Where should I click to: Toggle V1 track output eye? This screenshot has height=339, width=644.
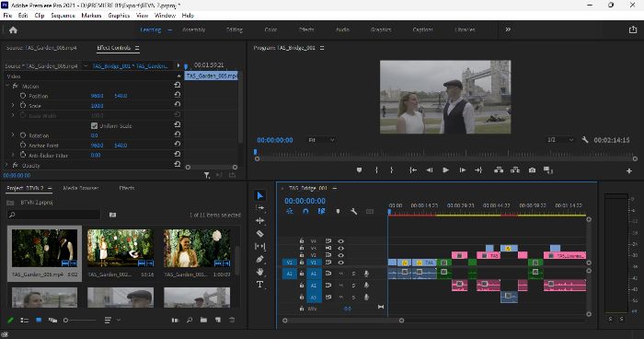pyautogui.click(x=340, y=262)
